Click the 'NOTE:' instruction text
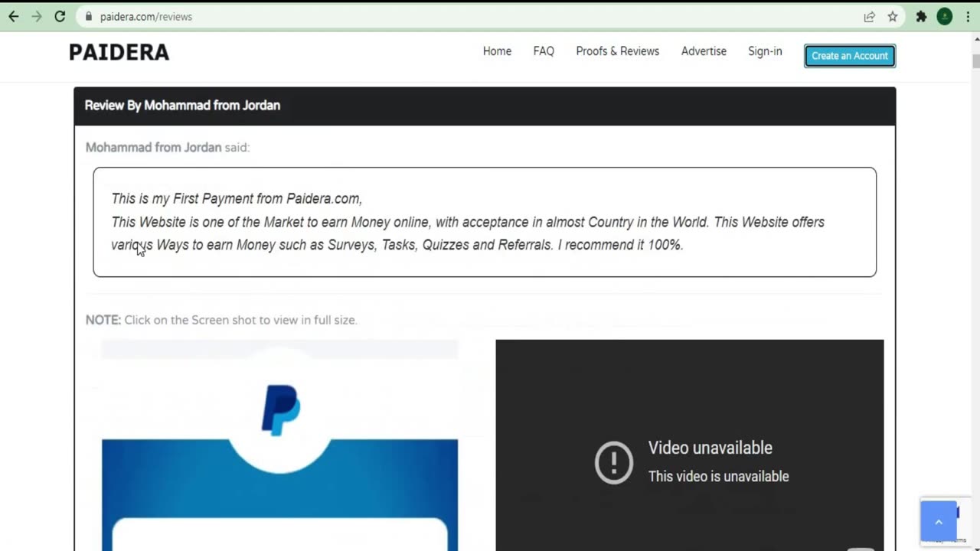Image resolution: width=980 pixels, height=551 pixels. point(221,320)
